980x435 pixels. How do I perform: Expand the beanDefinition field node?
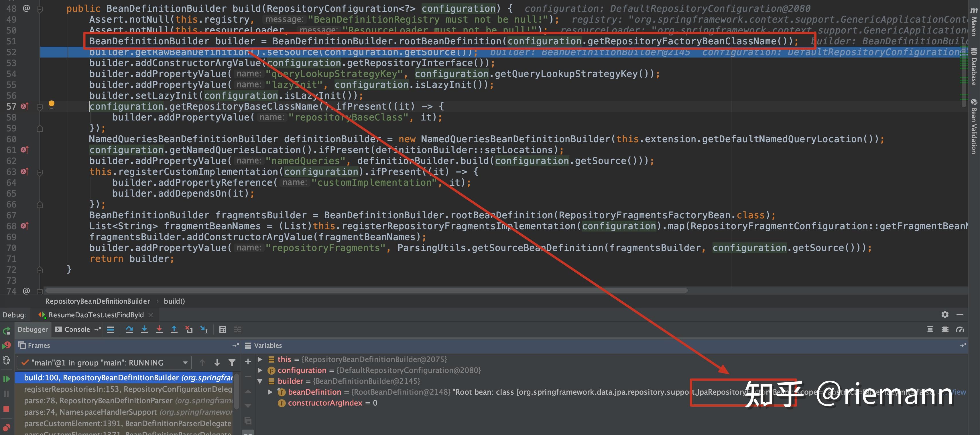click(270, 392)
